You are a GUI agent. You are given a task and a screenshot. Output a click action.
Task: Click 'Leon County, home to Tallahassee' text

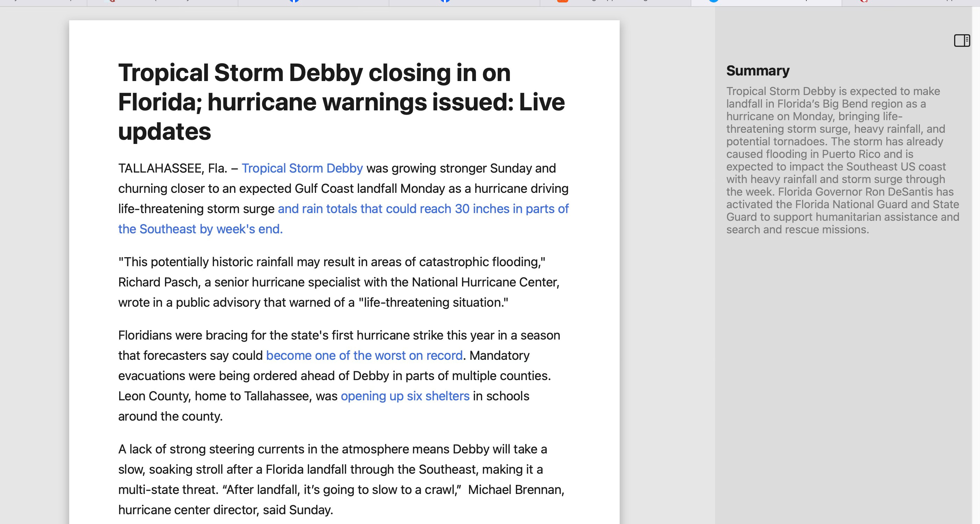pyautogui.click(x=215, y=396)
